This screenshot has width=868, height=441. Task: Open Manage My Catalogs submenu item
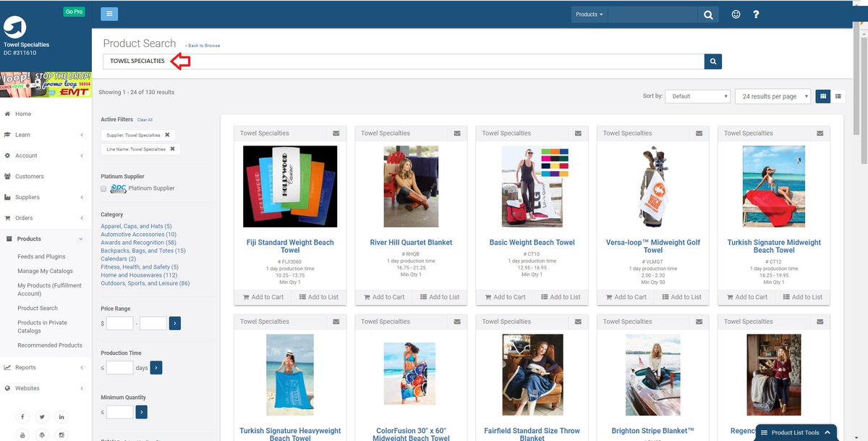tap(45, 271)
